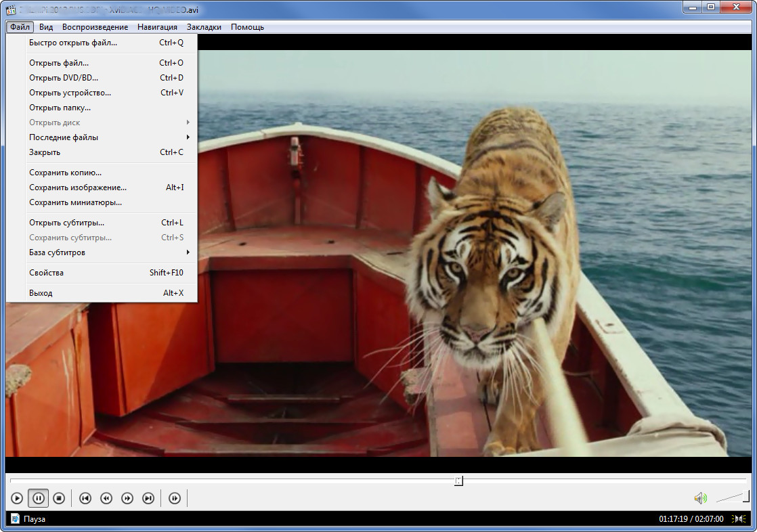Minimize the player window
This screenshot has width=757, height=532.
point(693,7)
